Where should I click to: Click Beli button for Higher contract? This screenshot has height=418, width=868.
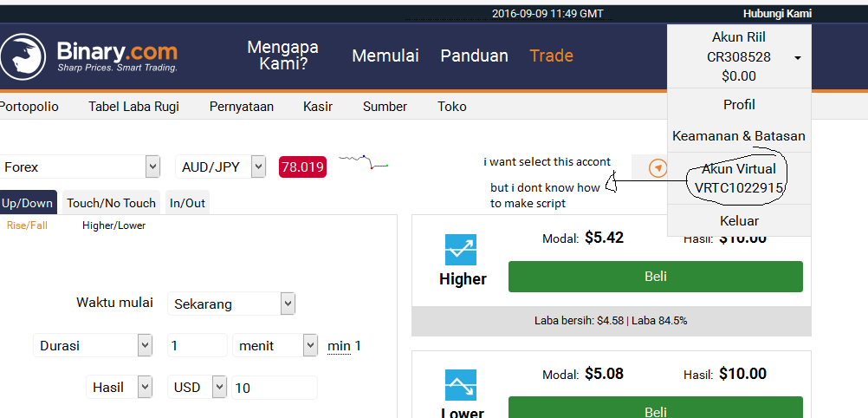click(656, 276)
